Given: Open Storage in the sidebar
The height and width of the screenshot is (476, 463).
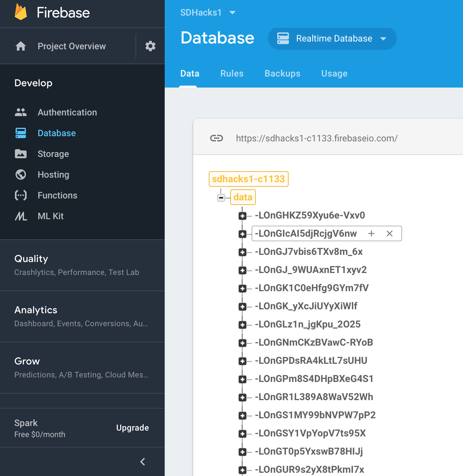Looking at the screenshot, I should pos(53,154).
